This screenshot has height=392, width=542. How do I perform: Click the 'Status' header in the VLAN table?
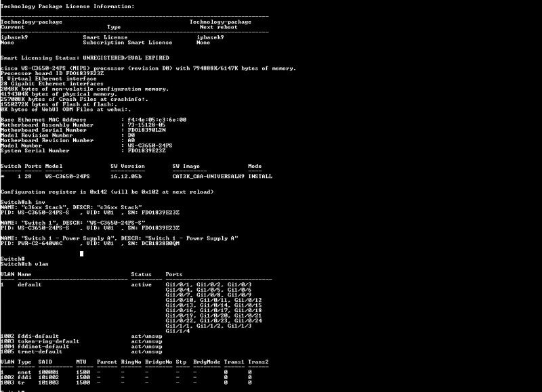(142, 274)
